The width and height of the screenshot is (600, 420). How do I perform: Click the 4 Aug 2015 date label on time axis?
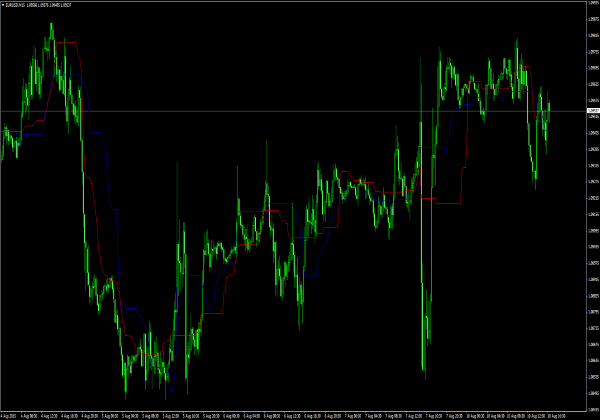click(x=10, y=414)
